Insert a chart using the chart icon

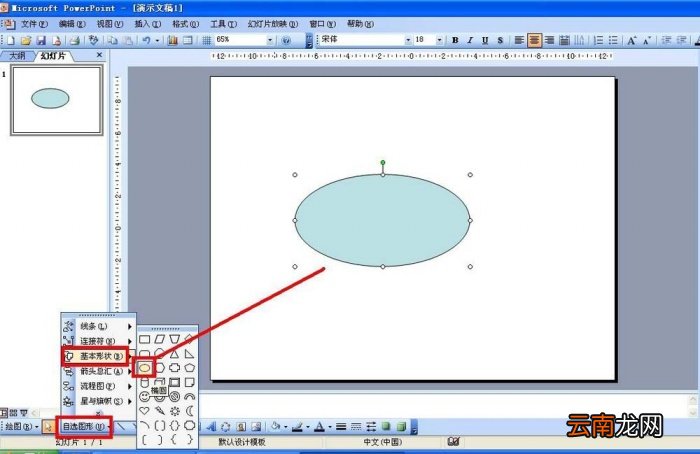(x=173, y=41)
